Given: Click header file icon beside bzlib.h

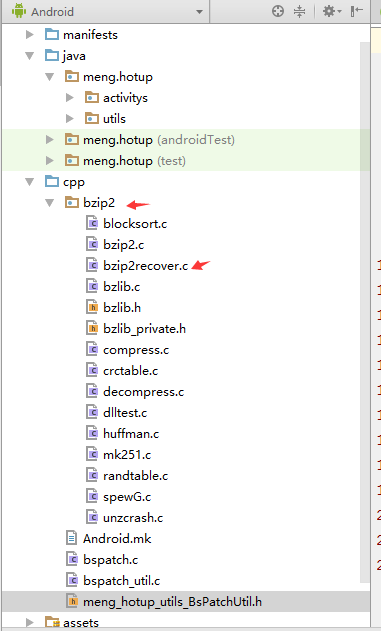Looking at the screenshot, I should (92, 307).
